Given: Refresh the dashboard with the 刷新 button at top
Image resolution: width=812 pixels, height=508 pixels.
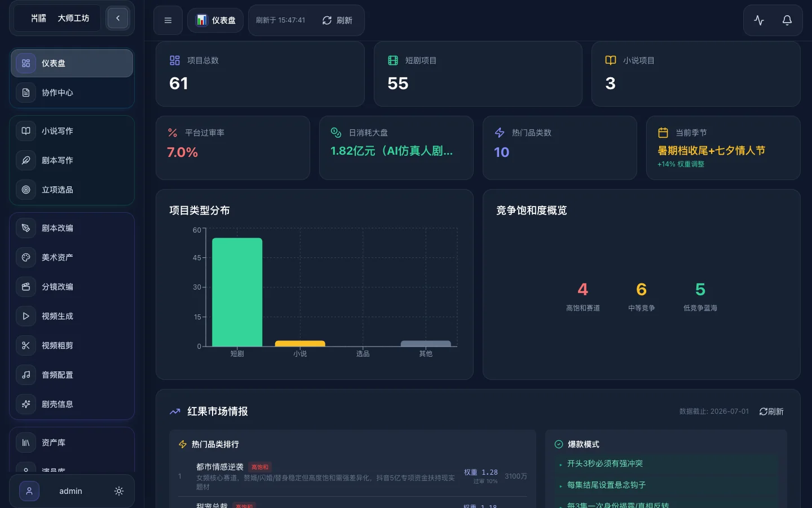Looking at the screenshot, I should click(x=337, y=20).
